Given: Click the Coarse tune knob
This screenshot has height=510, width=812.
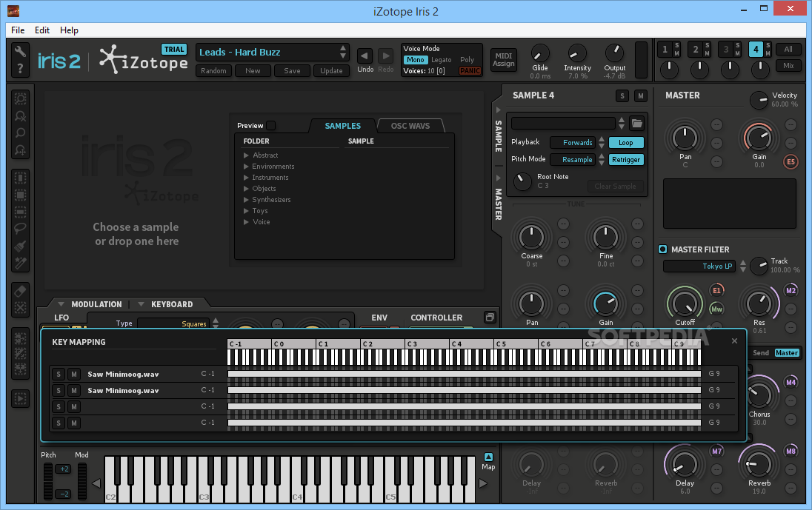Looking at the screenshot, I should click(531, 238).
